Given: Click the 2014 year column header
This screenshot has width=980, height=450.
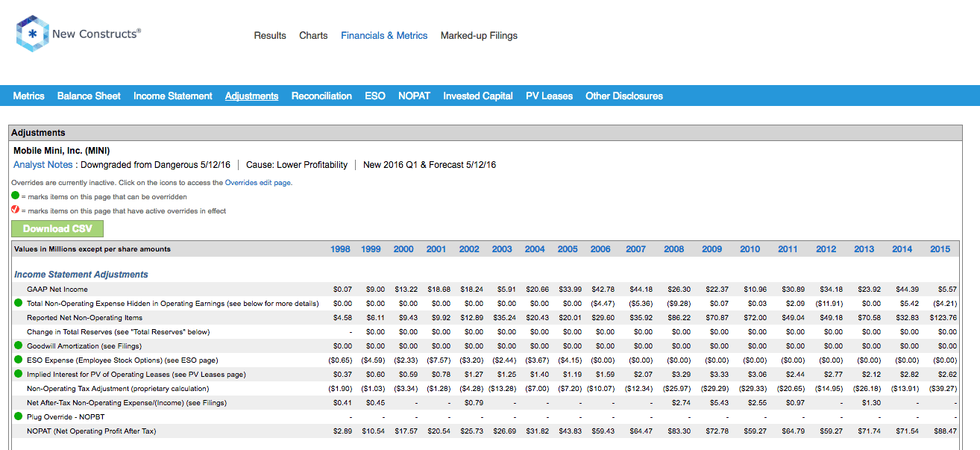Looking at the screenshot, I should [902, 249].
